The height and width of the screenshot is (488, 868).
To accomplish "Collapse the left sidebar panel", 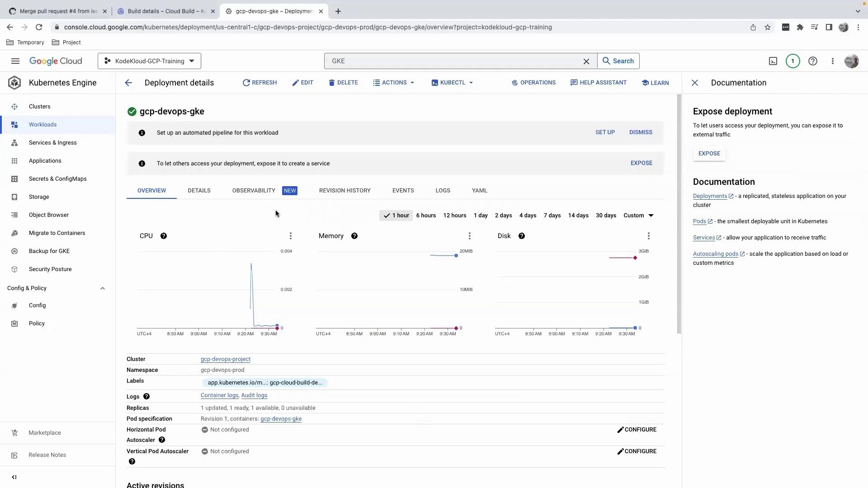I will pos(14,477).
